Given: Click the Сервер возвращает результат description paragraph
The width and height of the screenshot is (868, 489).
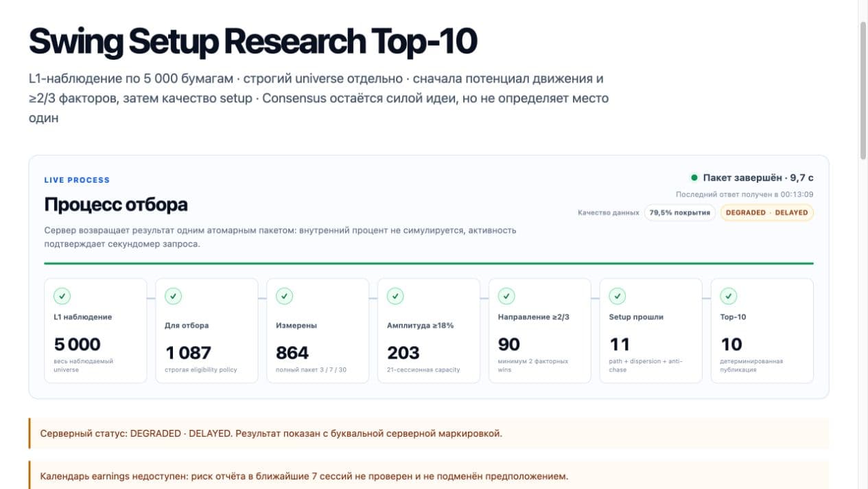Looking at the screenshot, I should [x=281, y=237].
